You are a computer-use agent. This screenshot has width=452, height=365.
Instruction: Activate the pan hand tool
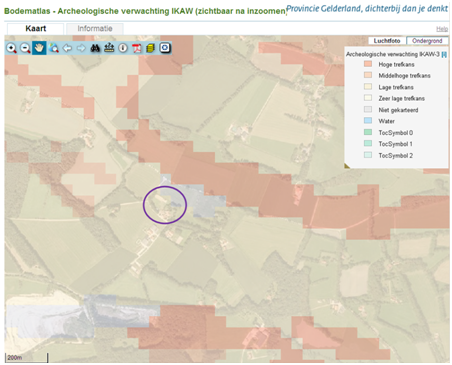pyautogui.click(x=39, y=48)
